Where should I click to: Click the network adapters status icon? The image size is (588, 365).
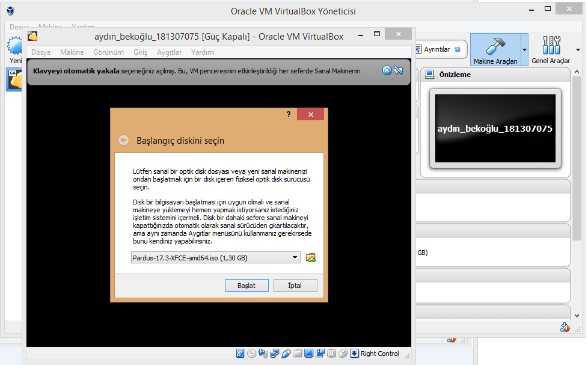pos(275,354)
